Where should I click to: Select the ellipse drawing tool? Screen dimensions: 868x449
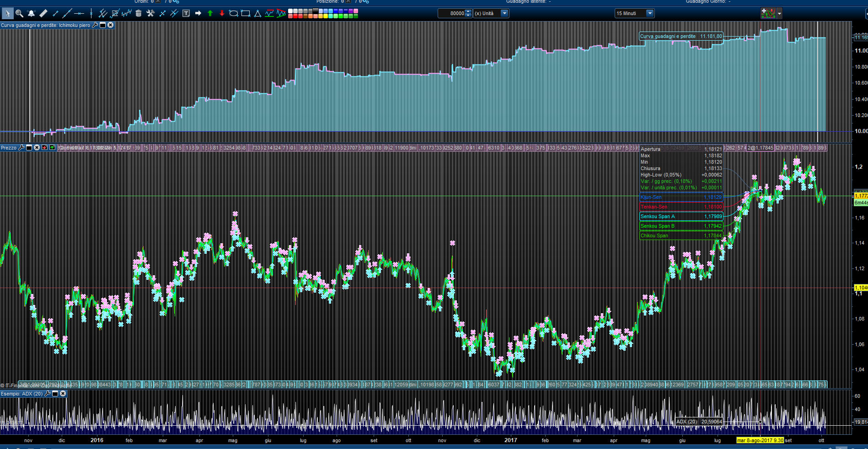pyautogui.click(x=234, y=13)
